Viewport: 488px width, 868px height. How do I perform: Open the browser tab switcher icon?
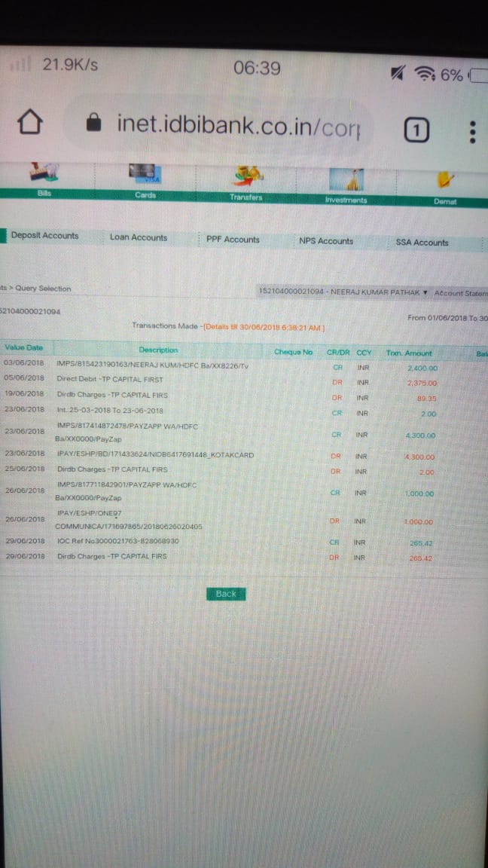point(416,131)
